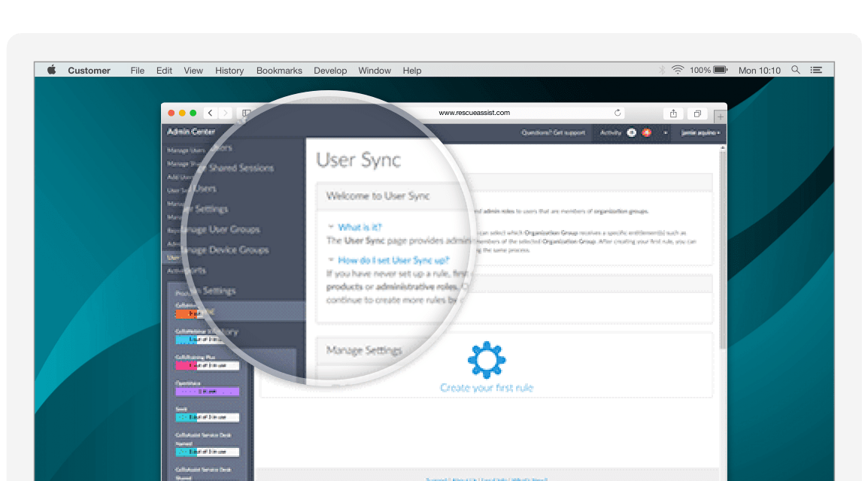
Task: Open the History menu
Action: click(x=229, y=71)
